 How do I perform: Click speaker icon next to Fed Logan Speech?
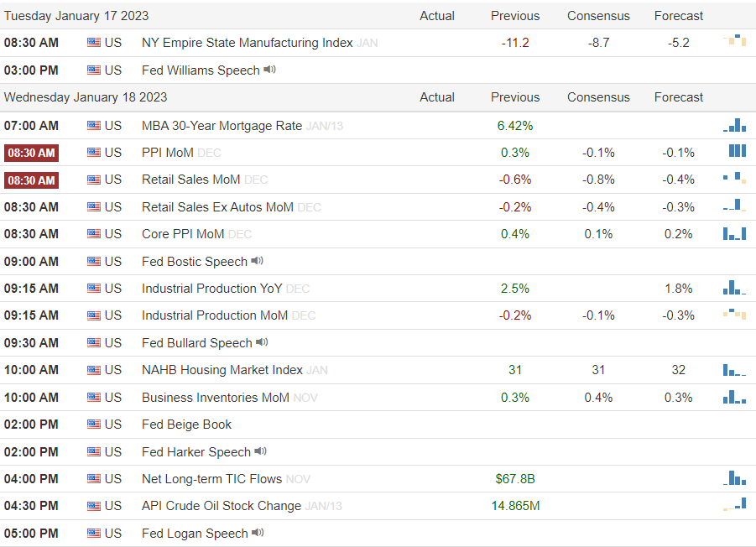(258, 533)
